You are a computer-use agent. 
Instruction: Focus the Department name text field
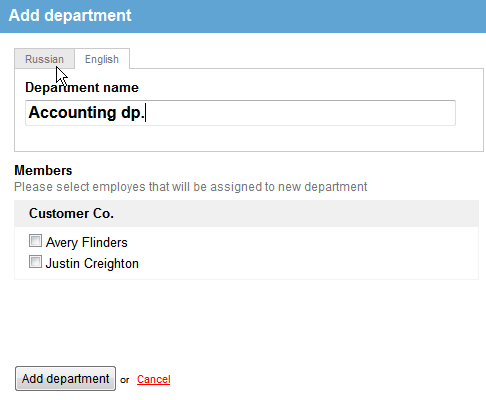[x=240, y=113]
